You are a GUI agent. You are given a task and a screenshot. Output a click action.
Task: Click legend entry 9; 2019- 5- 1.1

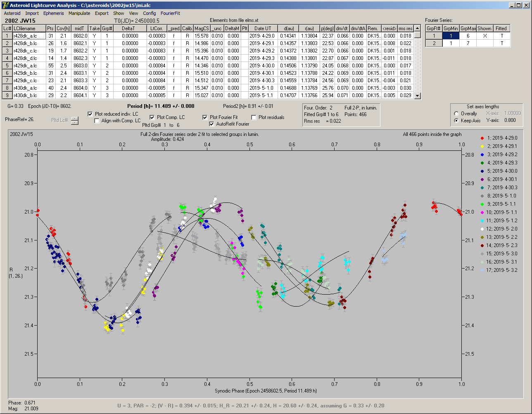point(499,204)
